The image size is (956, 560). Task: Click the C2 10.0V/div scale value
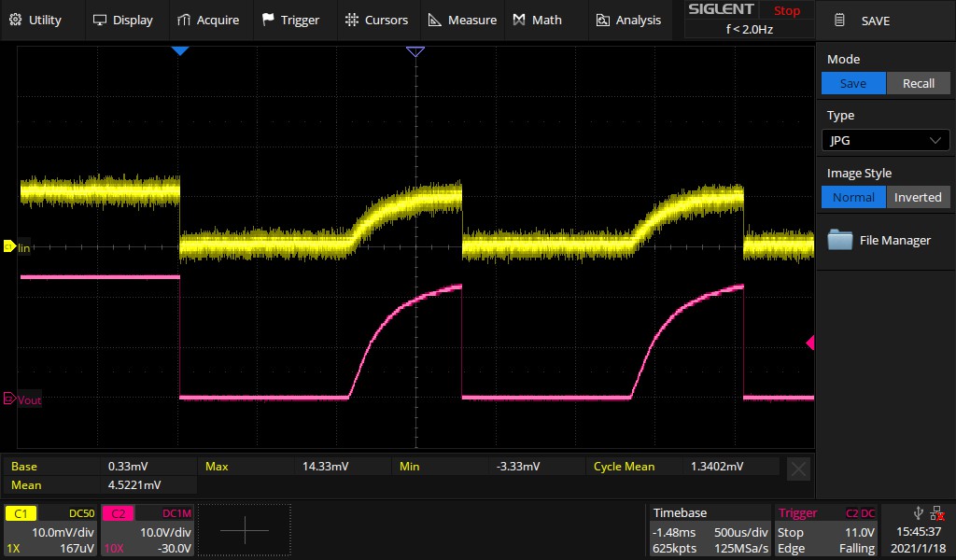click(x=165, y=532)
